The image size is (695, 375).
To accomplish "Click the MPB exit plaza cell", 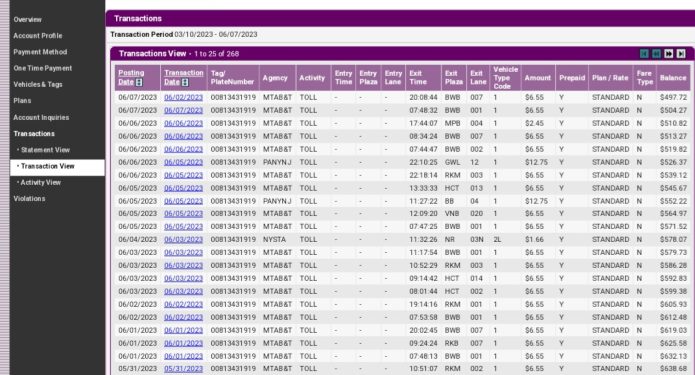I will point(453,123).
